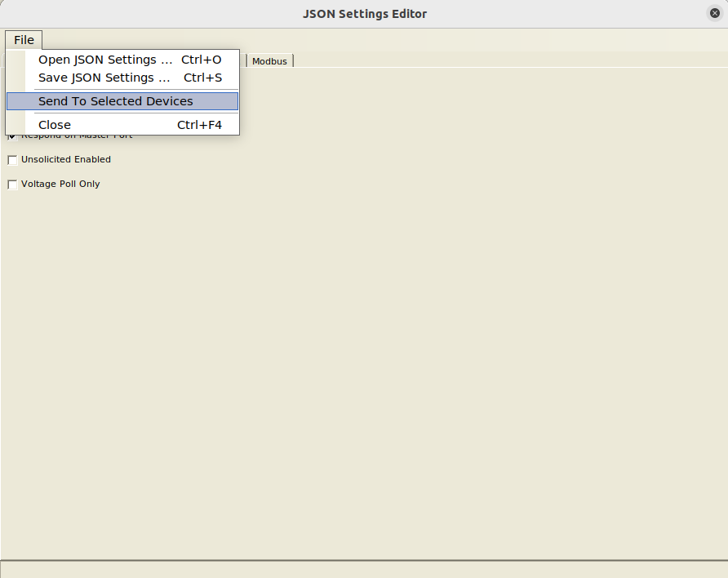
Task: Click empty panel area to dismiss menu
Action: [x=408, y=327]
